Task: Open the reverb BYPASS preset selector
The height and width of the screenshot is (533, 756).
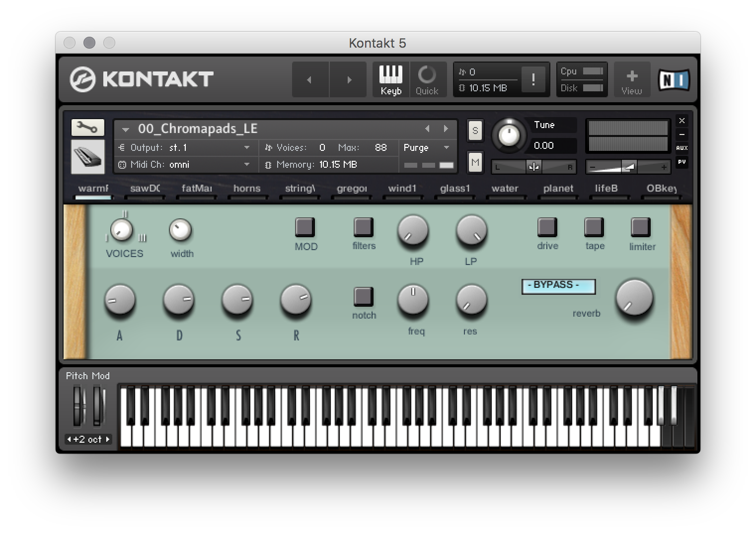Action: click(558, 286)
